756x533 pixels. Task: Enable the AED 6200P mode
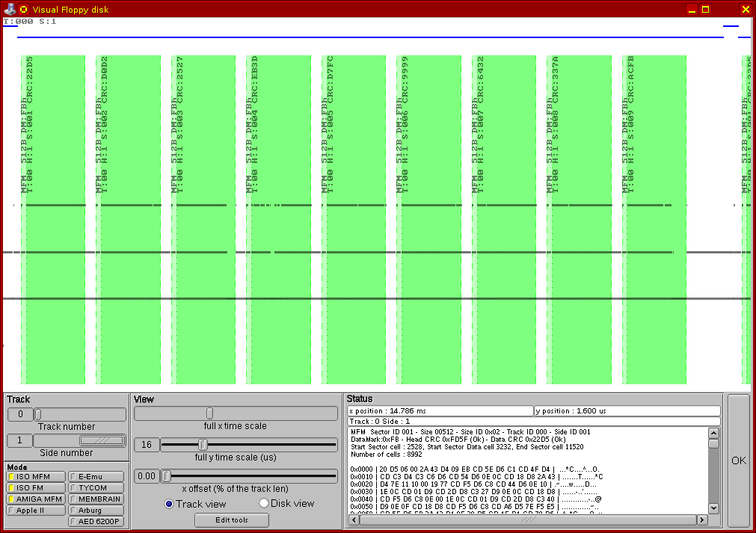click(96, 522)
